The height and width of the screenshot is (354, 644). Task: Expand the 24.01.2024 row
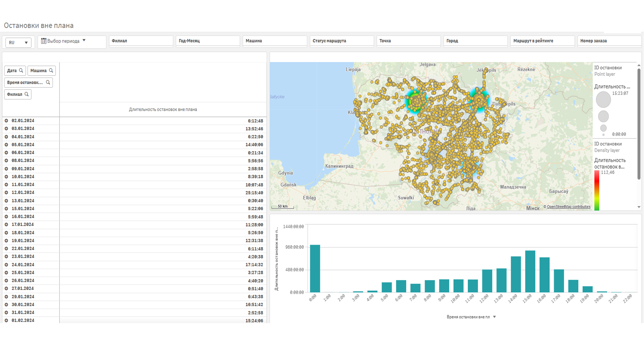coord(6,265)
